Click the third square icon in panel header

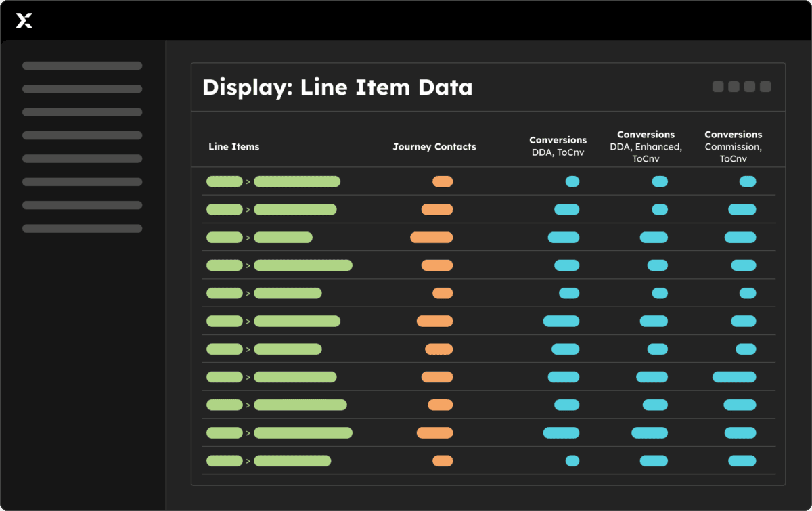749,87
